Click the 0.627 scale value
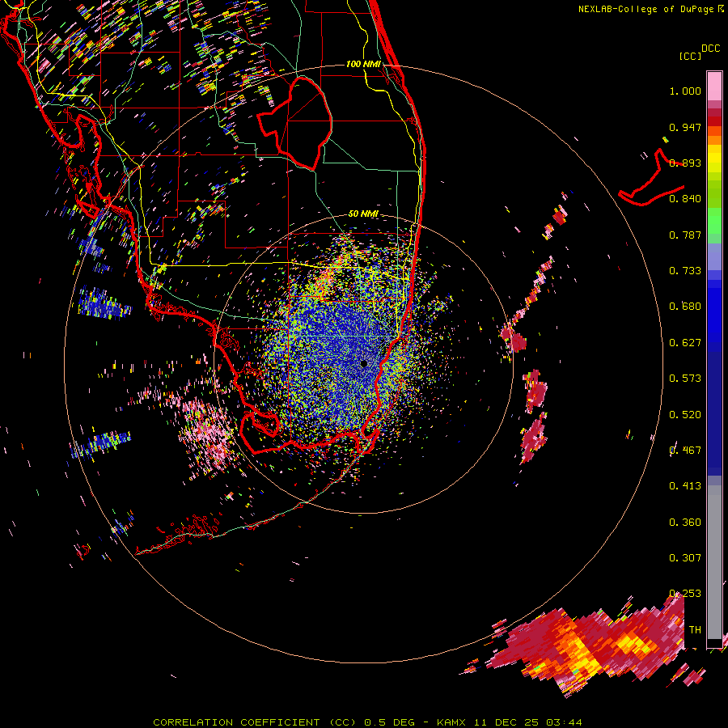 click(x=685, y=343)
